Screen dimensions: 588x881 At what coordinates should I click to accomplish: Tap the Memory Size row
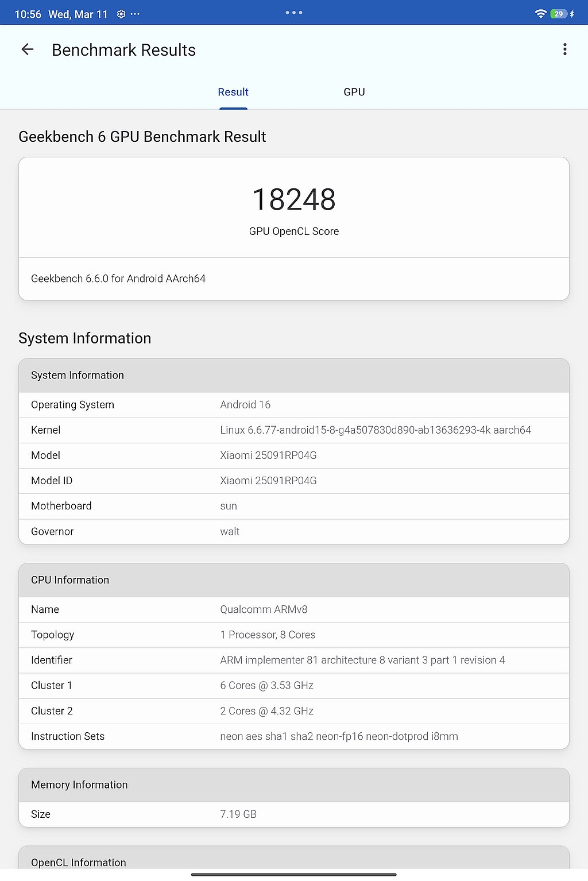pos(294,814)
